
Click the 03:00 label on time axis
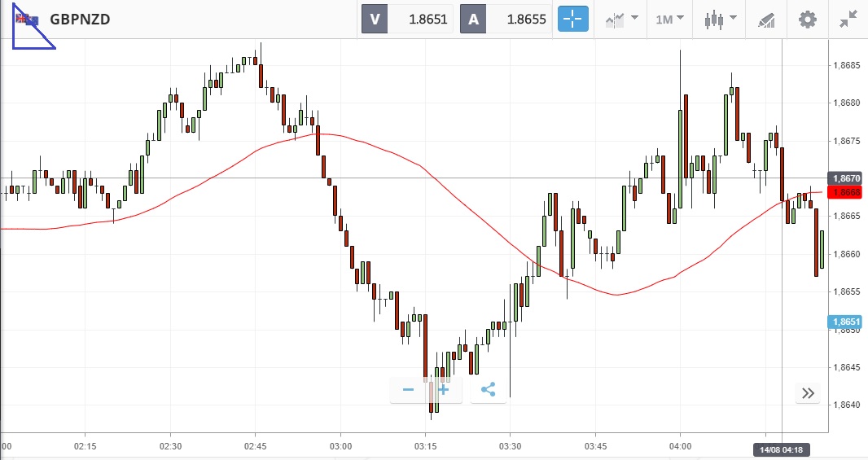click(340, 446)
